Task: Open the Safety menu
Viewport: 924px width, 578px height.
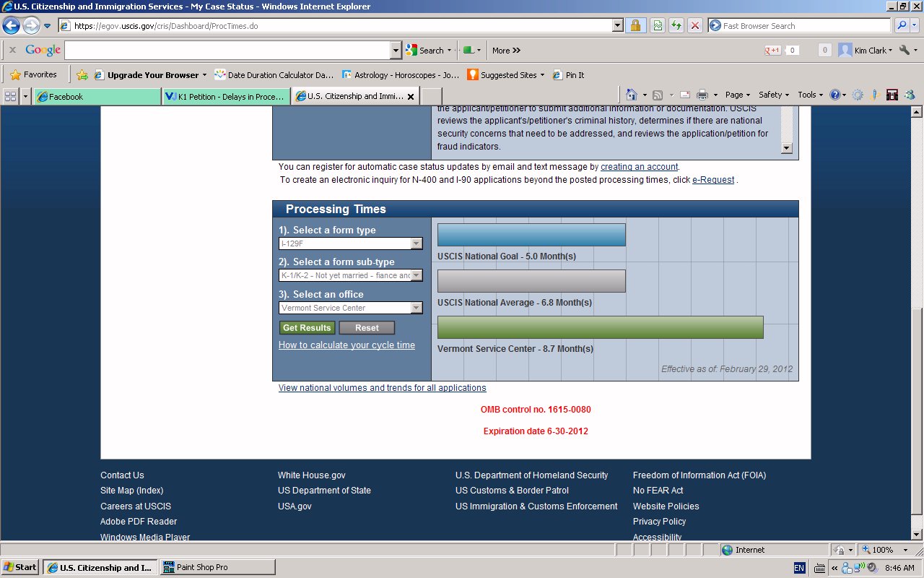Action: tap(775, 95)
